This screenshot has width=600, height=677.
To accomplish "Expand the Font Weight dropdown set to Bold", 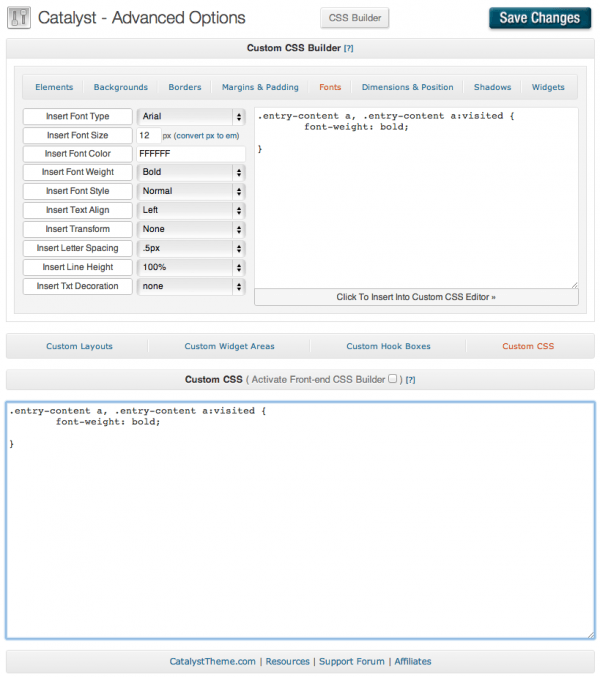I will (191, 172).
